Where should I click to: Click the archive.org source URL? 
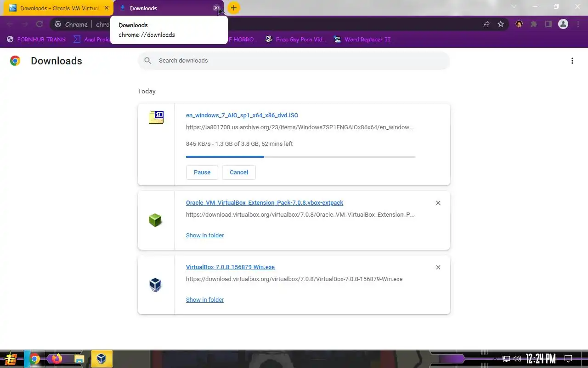300,127
